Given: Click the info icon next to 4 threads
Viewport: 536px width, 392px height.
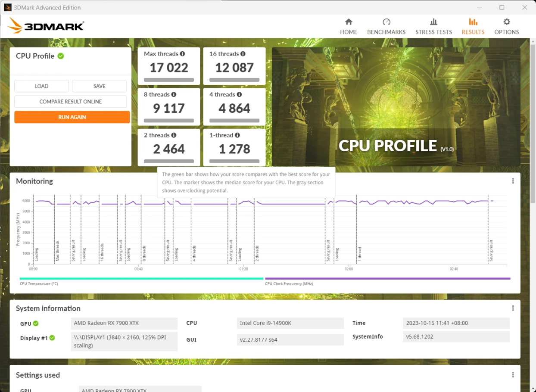Looking at the screenshot, I should click(x=239, y=94).
